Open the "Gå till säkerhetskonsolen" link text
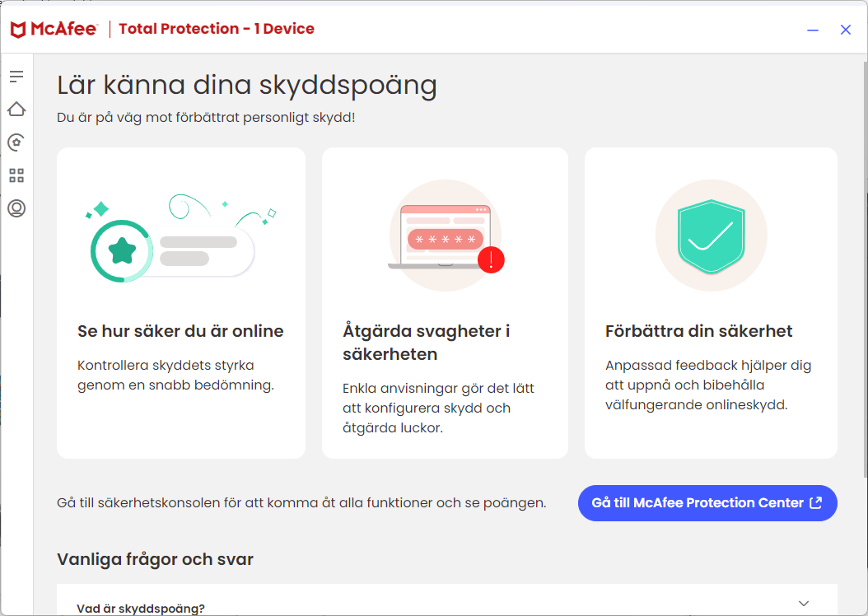The height and width of the screenshot is (616, 868). click(301, 502)
